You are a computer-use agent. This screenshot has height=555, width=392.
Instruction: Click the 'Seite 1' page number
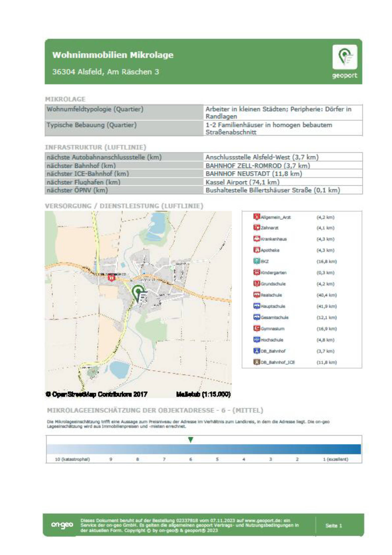point(334,525)
